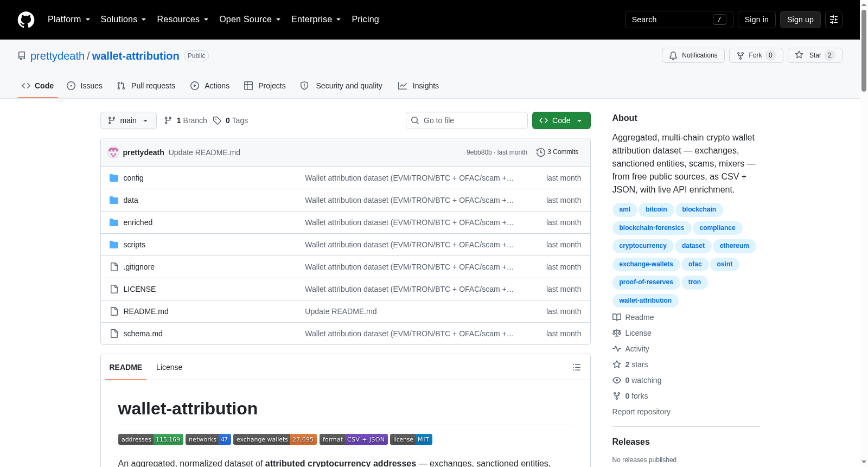Viewport: 868px width, 467px height.
Task: Click the License scale icon in About
Action: pyautogui.click(x=617, y=333)
